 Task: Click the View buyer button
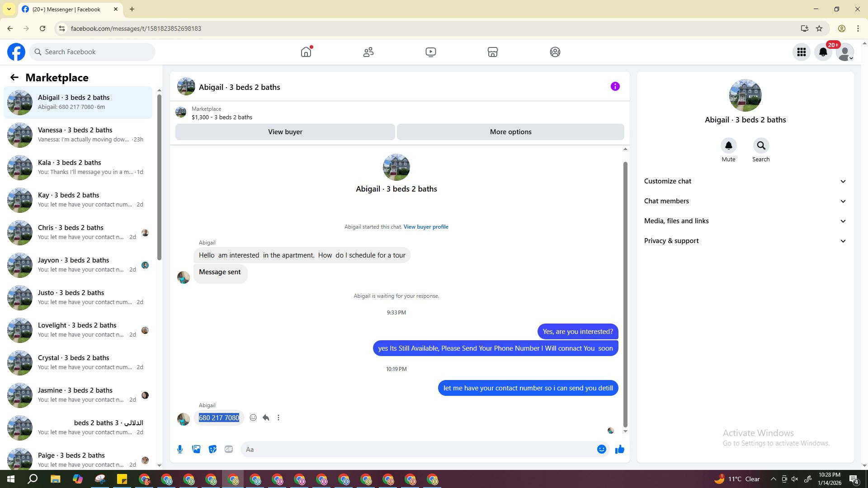click(285, 132)
